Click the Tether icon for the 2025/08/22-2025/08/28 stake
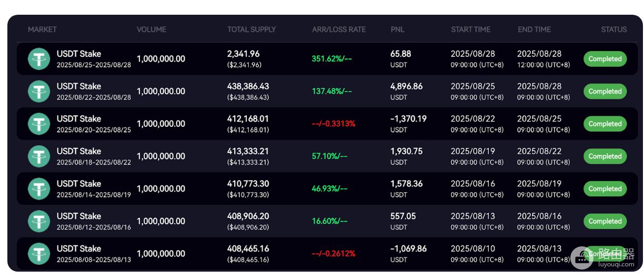The image size is (644, 279). point(39,91)
